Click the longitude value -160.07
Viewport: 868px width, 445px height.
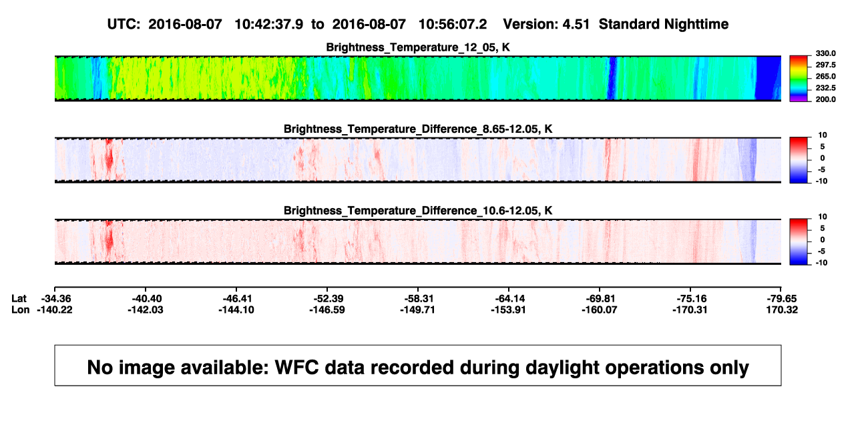(600, 310)
